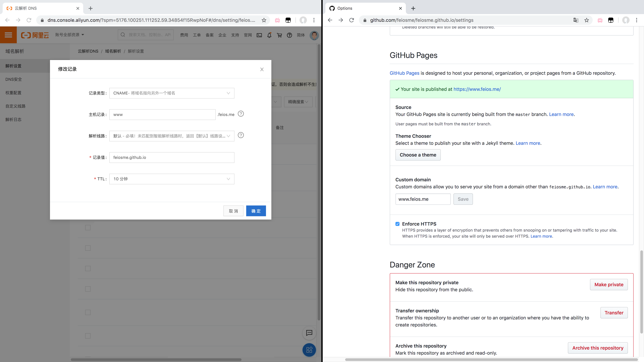The height and width of the screenshot is (362, 644).
Task: Show help for 主机记录 field
Action: 240,114
